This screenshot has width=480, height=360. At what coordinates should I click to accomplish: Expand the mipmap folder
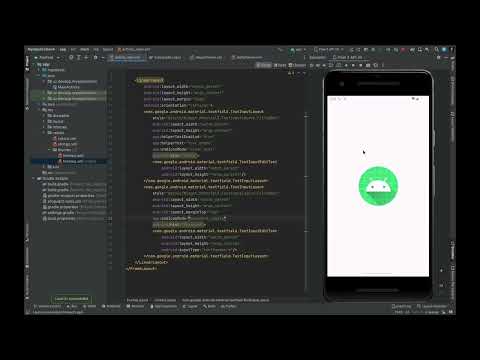[44, 127]
